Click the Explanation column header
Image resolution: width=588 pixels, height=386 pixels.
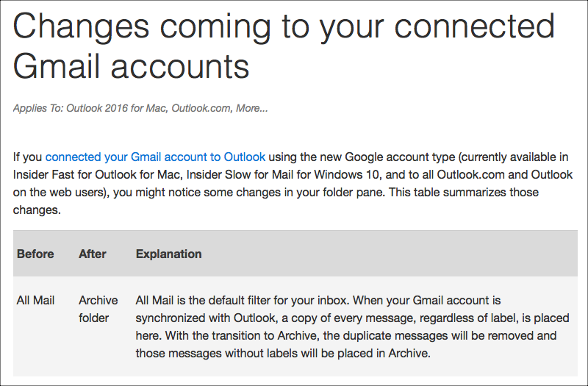pyautogui.click(x=168, y=254)
